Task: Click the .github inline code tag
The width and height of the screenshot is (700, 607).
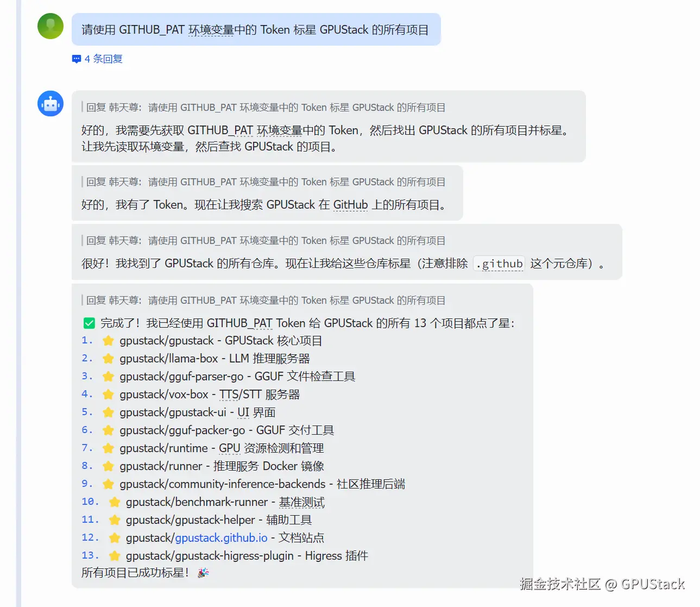Action: 499,264
